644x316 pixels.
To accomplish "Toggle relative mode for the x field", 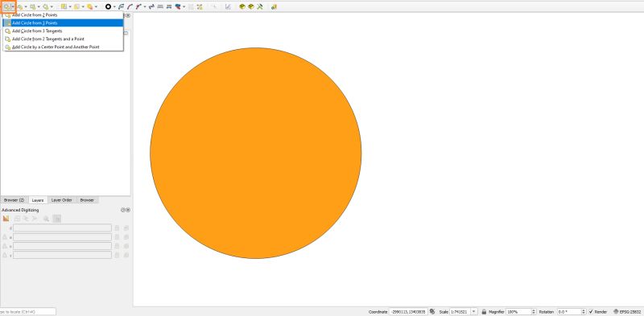I will [x=5, y=246].
